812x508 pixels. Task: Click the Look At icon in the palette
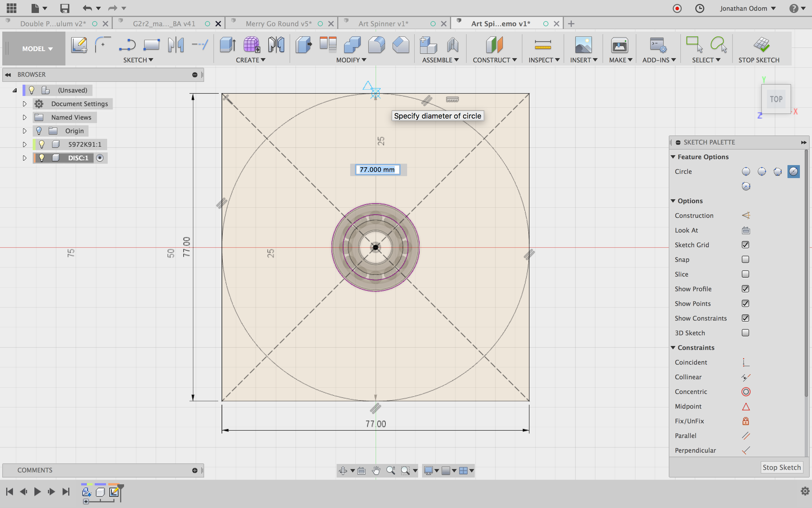coord(746,230)
